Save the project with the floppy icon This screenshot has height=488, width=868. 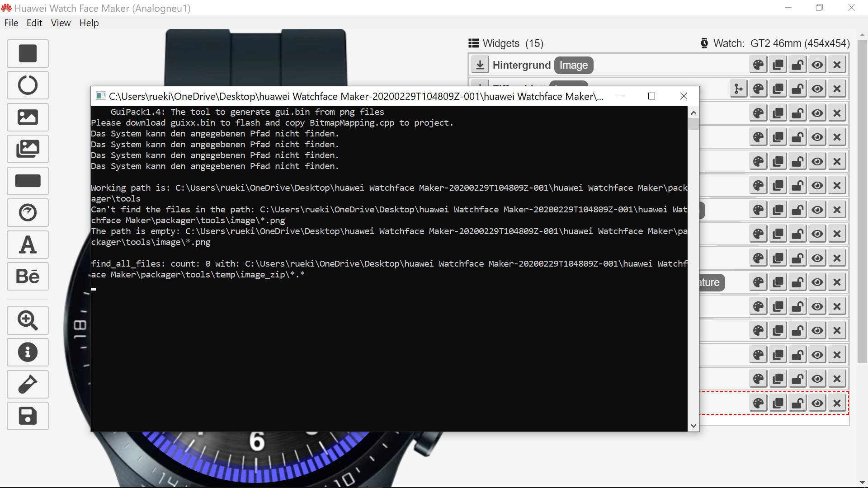tap(28, 416)
